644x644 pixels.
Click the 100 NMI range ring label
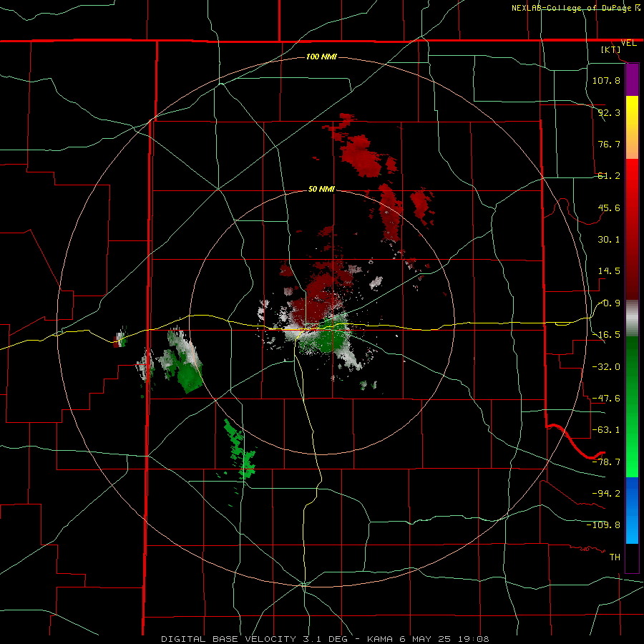(x=321, y=57)
